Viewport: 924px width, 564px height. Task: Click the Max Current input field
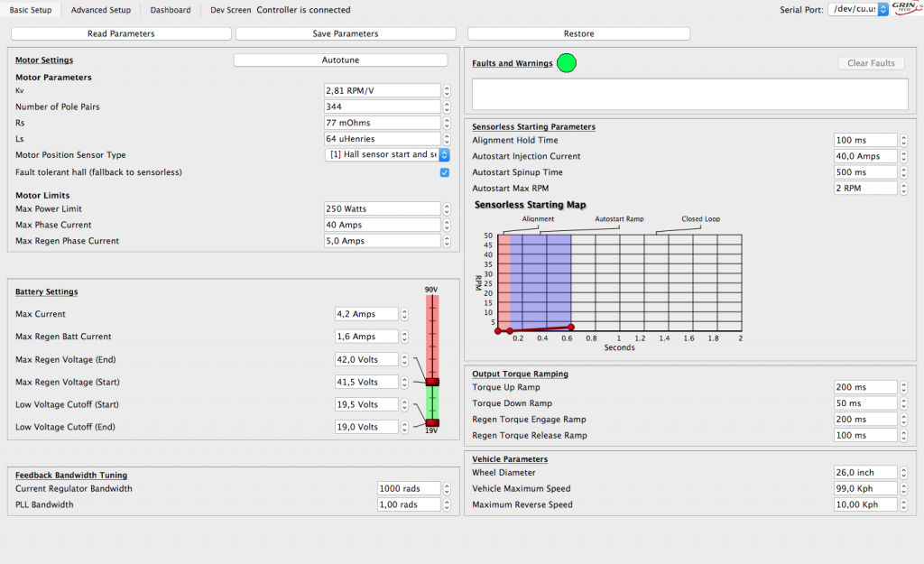(362, 314)
